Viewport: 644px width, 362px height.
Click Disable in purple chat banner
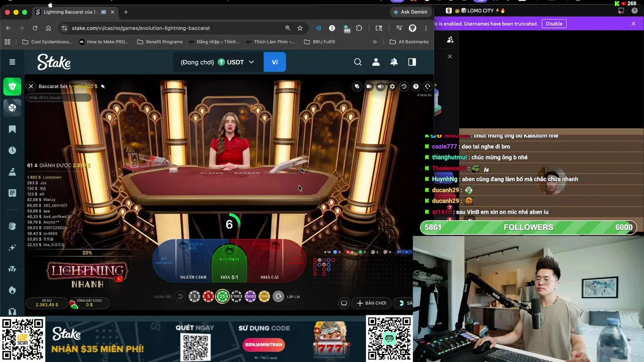click(x=554, y=24)
